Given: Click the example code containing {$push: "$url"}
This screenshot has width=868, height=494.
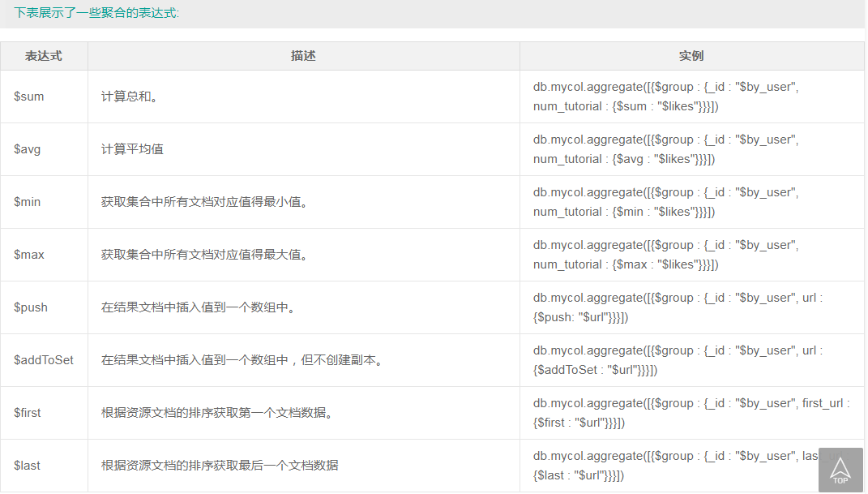Looking at the screenshot, I should (678, 307).
